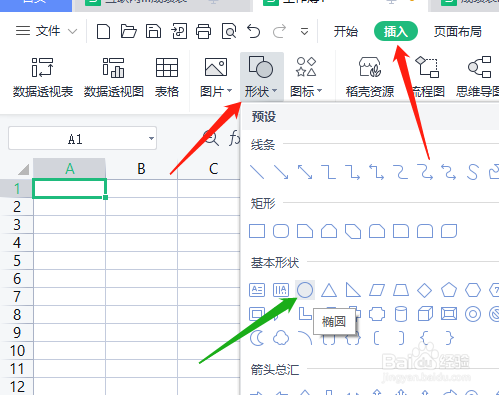Select the left bracket shape
Viewport: 499px width, 395px height.
tap(377, 338)
